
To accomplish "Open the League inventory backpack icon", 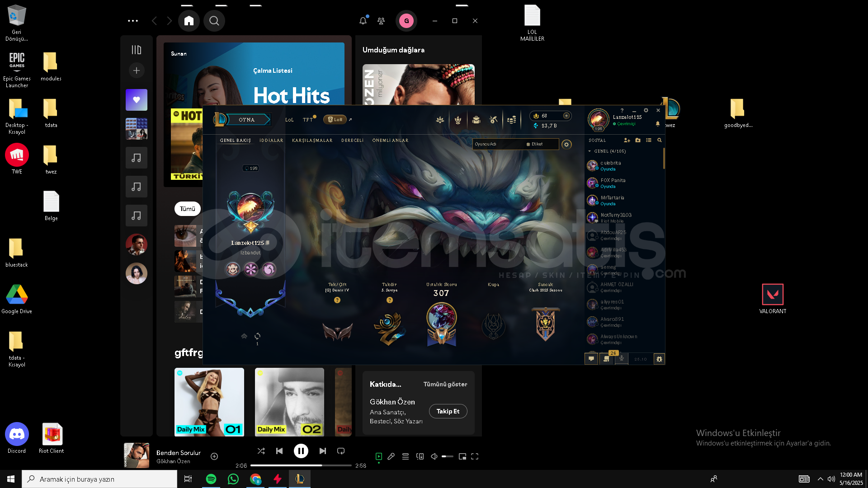I will [x=476, y=120].
